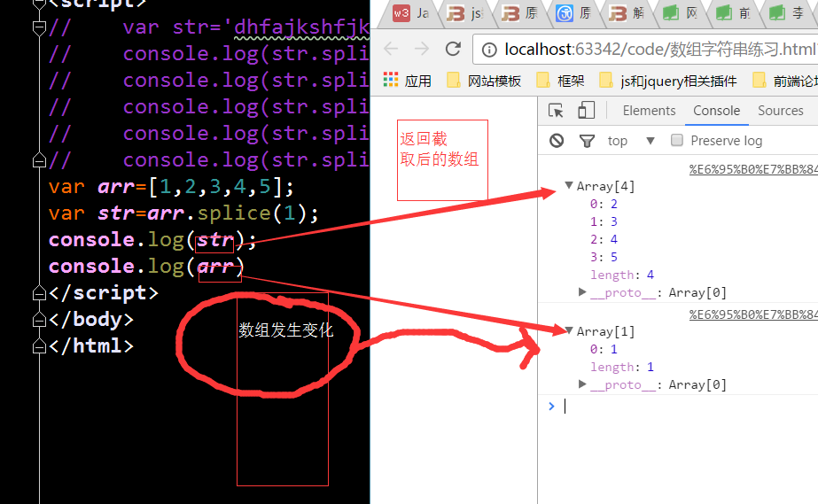Open the 网站模板 bookmark folder
Screen dimensions: 818x504
tap(485, 81)
